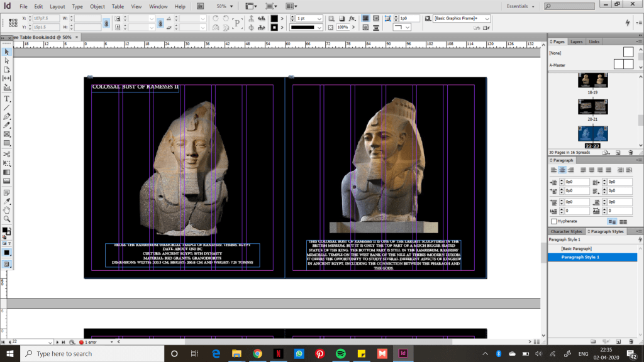Open Spotify from the taskbar
This screenshot has height=362, width=644.
pos(341,353)
